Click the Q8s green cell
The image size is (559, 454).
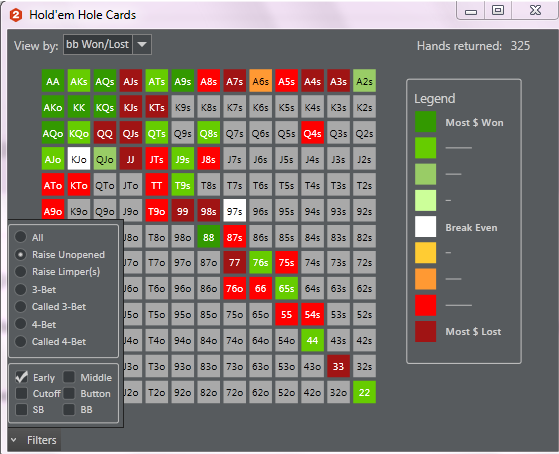tap(209, 133)
